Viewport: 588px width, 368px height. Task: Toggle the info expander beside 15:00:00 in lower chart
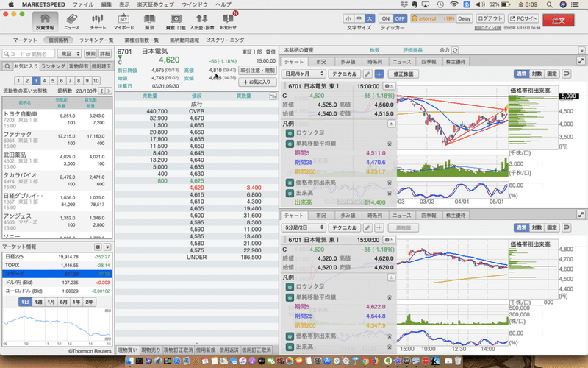tap(390, 240)
